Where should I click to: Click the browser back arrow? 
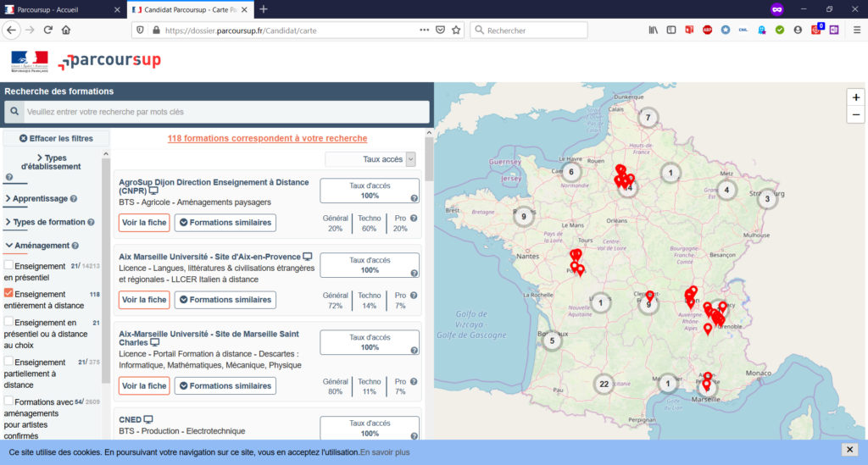12,30
